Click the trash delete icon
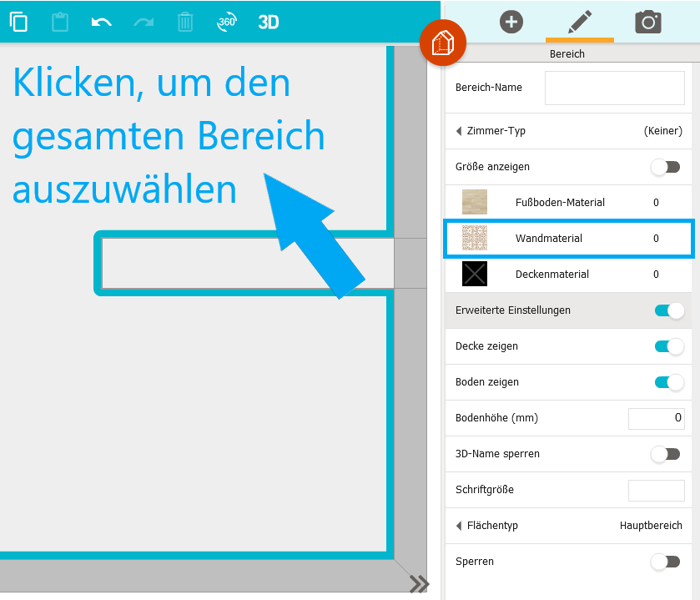 tap(185, 22)
